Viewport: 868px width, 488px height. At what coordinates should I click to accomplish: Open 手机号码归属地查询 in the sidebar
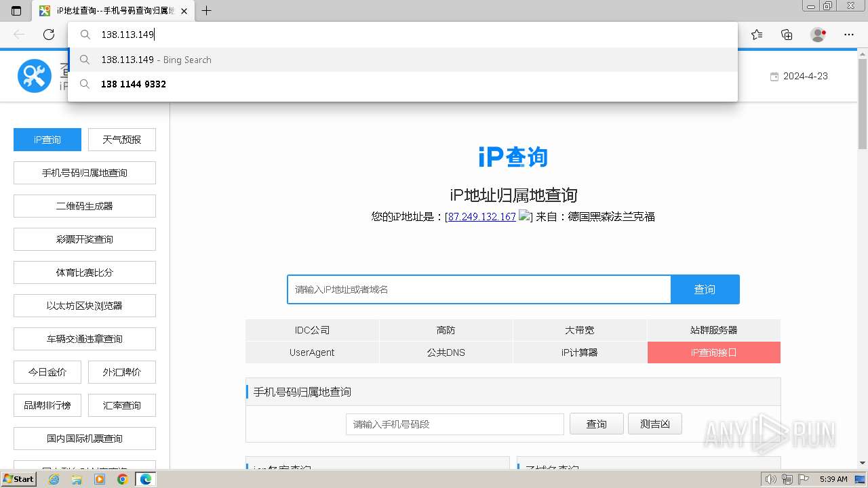85,173
